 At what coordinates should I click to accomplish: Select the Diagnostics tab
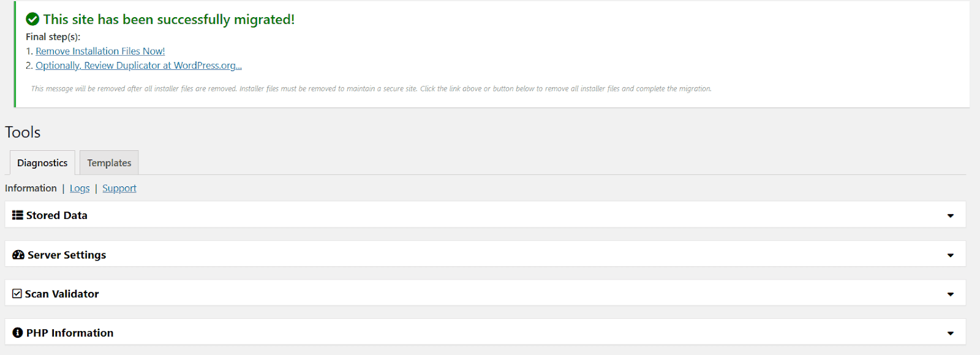tap(42, 163)
